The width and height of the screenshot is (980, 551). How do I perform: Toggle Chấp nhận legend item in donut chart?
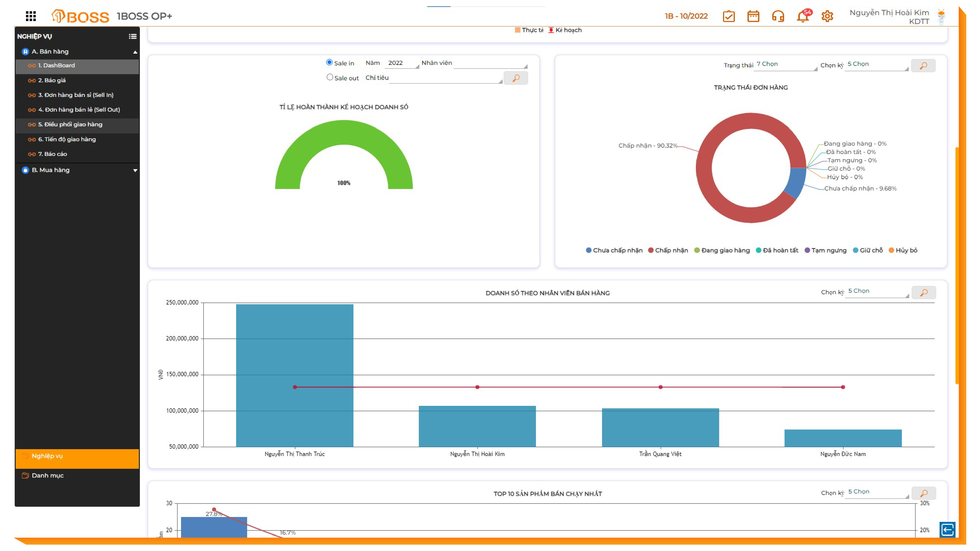[x=668, y=250]
